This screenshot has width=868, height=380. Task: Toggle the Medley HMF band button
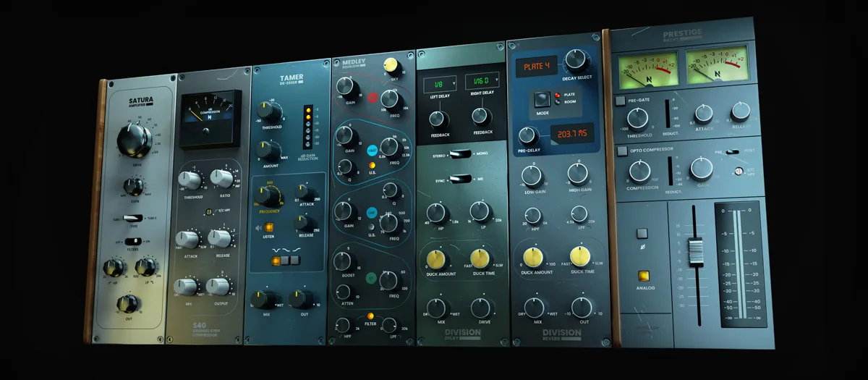coord(373,149)
